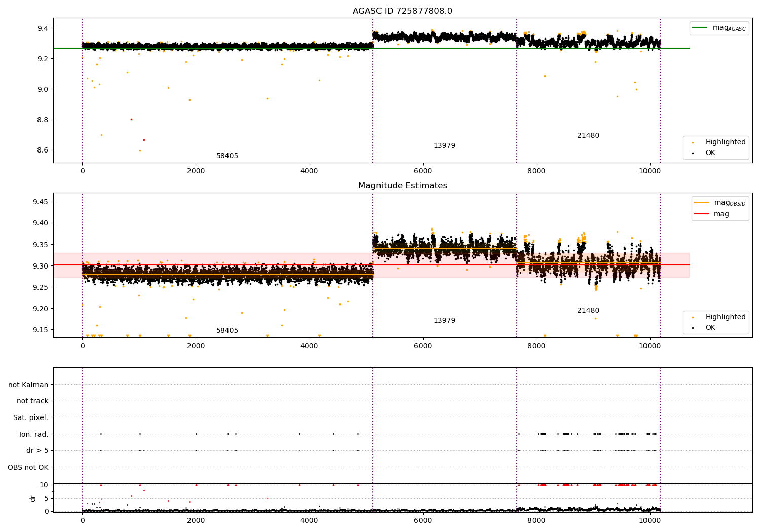Click the '21480' annotation in Magnitude Estimates plot
Viewport: 760px width, 532px height.
(588, 311)
